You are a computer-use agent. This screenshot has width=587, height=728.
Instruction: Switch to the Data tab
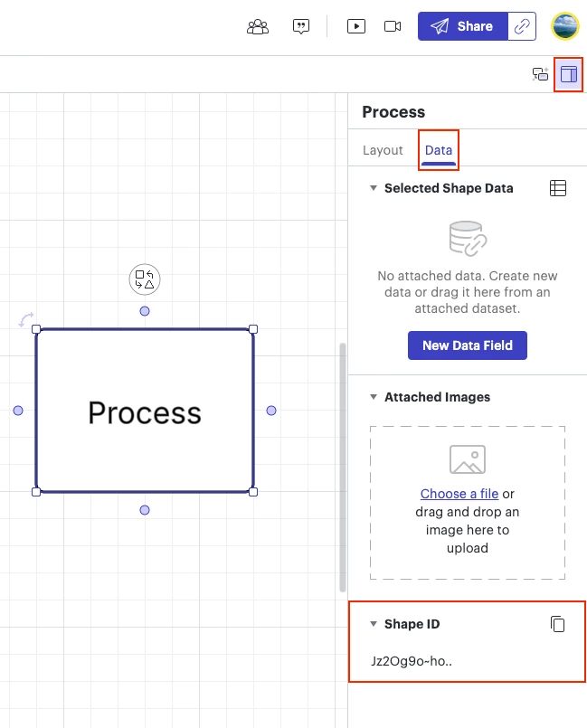pos(439,150)
